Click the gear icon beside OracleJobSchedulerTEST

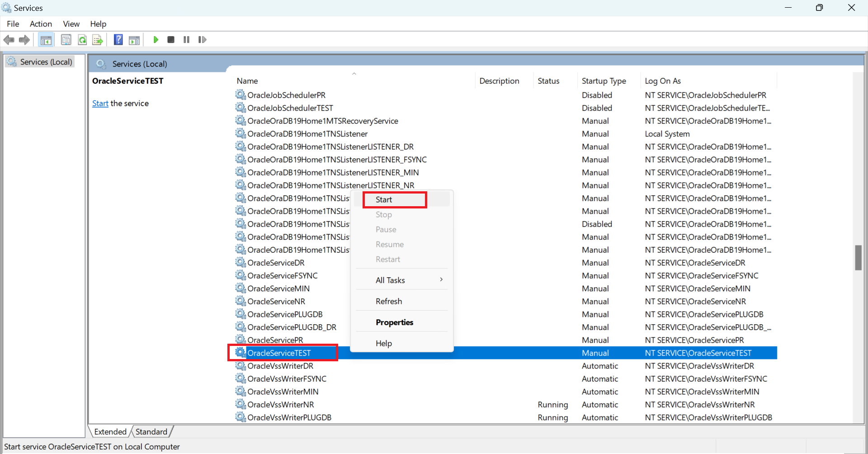point(241,108)
